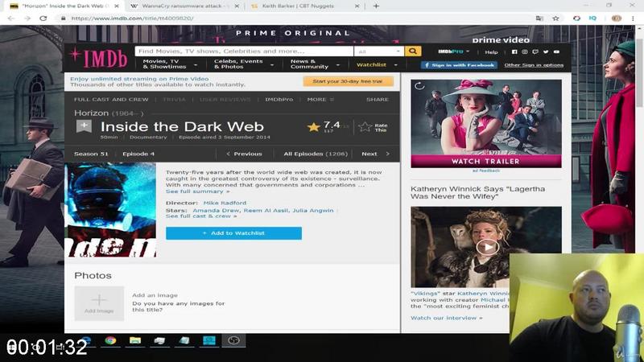This screenshot has width=644, height=362.
Task: Open the Inside the Dark Web poster
Action: click(110, 210)
